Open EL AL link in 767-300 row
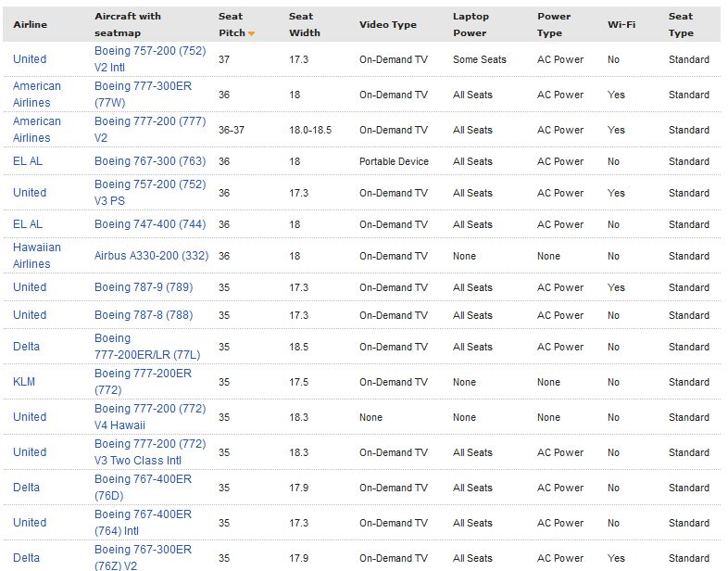728x571 pixels. (28, 161)
